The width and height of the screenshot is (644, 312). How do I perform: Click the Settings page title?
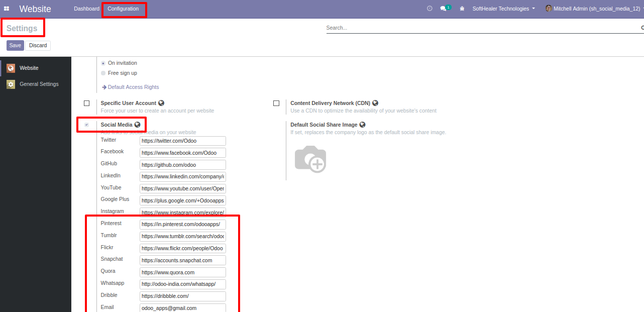pyautogui.click(x=22, y=29)
